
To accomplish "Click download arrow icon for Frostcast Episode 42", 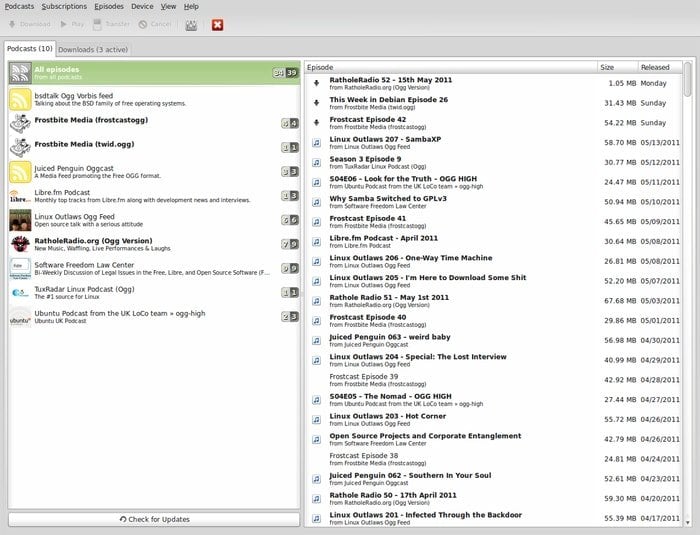I will pos(317,122).
